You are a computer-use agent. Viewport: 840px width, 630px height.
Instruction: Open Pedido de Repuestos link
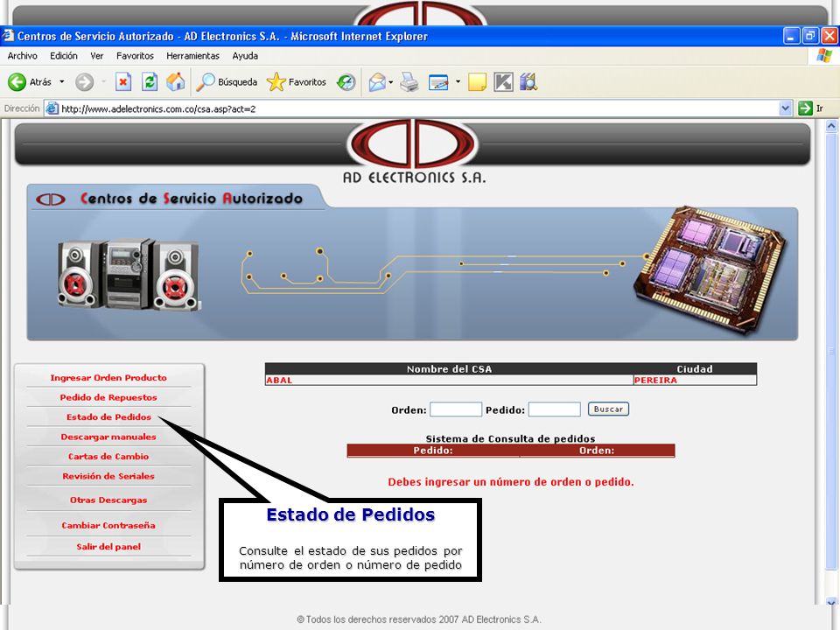pyautogui.click(x=108, y=397)
